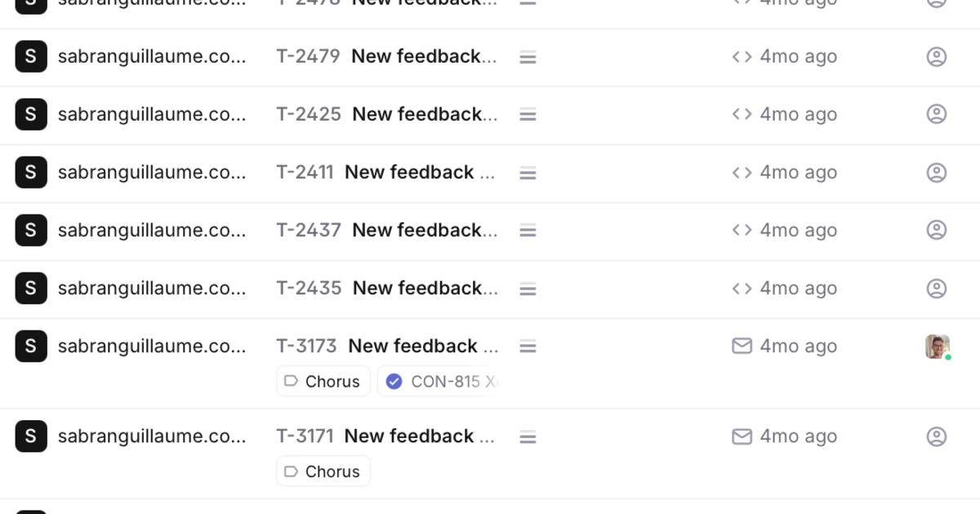The image size is (980, 514).
Task: Click the assignee placeholder icon for T-2411
Action: 937,172
